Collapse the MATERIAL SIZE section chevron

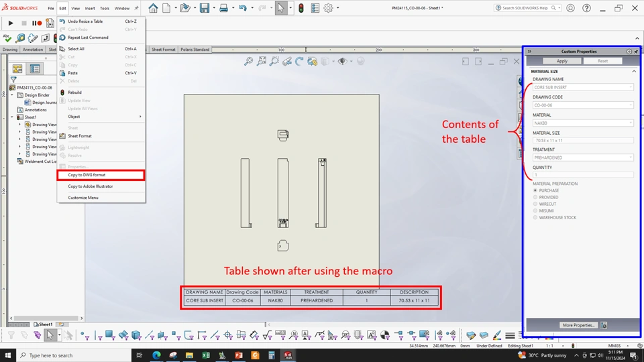(634, 72)
